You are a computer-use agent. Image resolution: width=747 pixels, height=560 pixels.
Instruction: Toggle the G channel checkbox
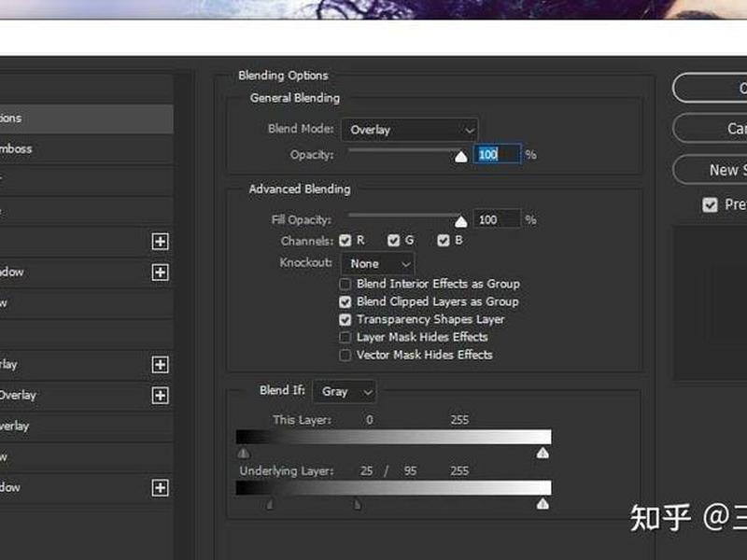(393, 241)
